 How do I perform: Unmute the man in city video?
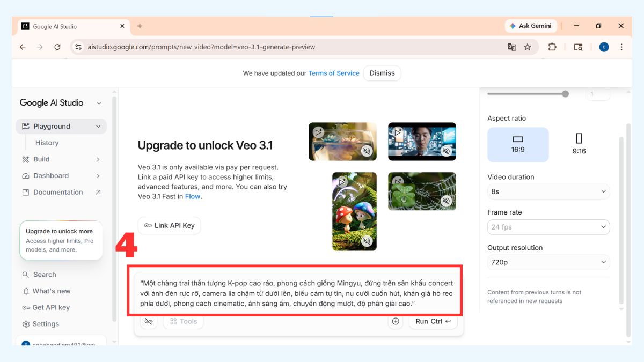point(446,151)
